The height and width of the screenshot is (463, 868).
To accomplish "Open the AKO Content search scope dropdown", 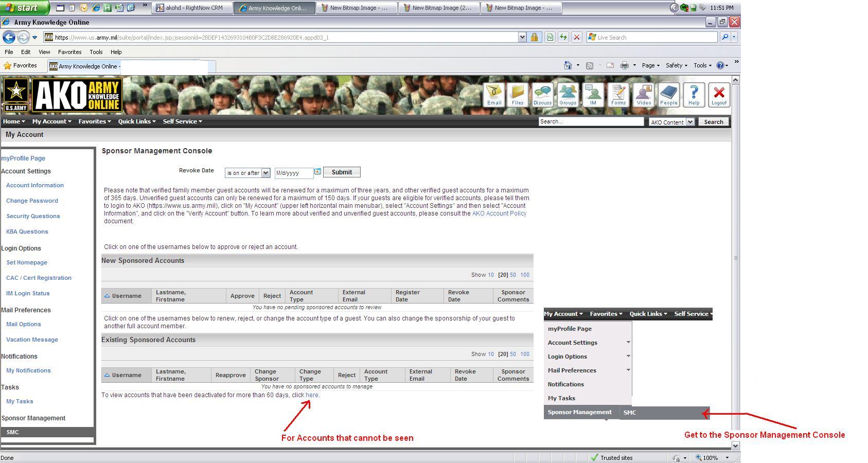I will [x=671, y=122].
